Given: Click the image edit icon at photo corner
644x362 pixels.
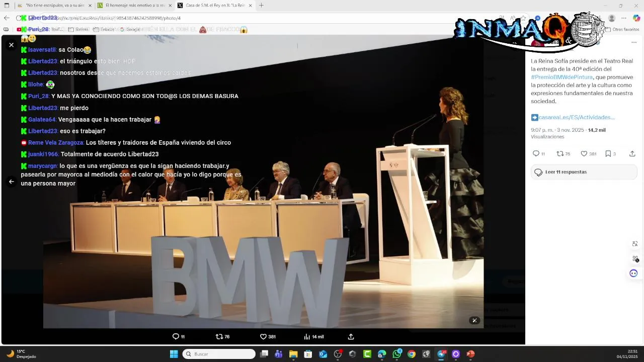Looking at the screenshot, I should [474, 320].
